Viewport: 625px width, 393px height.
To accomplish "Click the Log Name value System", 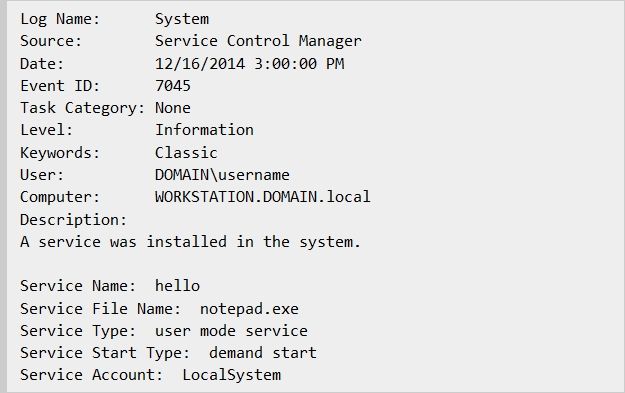I will [x=182, y=20].
